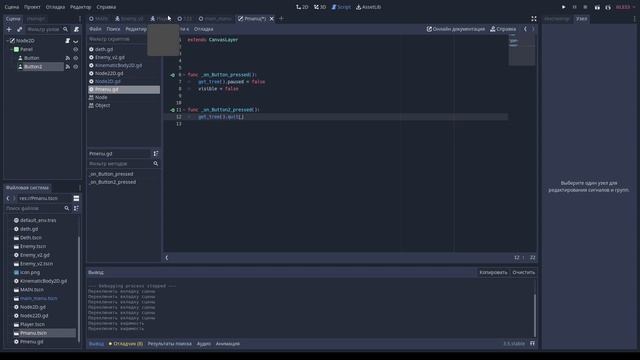The image size is (640, 360).
Task: Jump to _on_Button_pressed in method list
Action: tap(124, 174)
